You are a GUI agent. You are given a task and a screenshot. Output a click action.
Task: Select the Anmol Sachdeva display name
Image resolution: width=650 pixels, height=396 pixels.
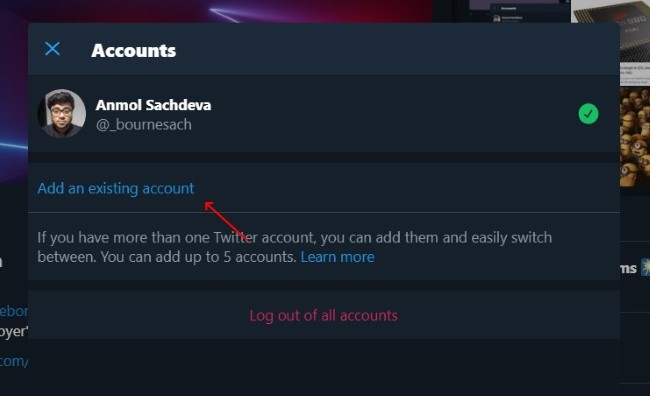click(x=153, y=105)
